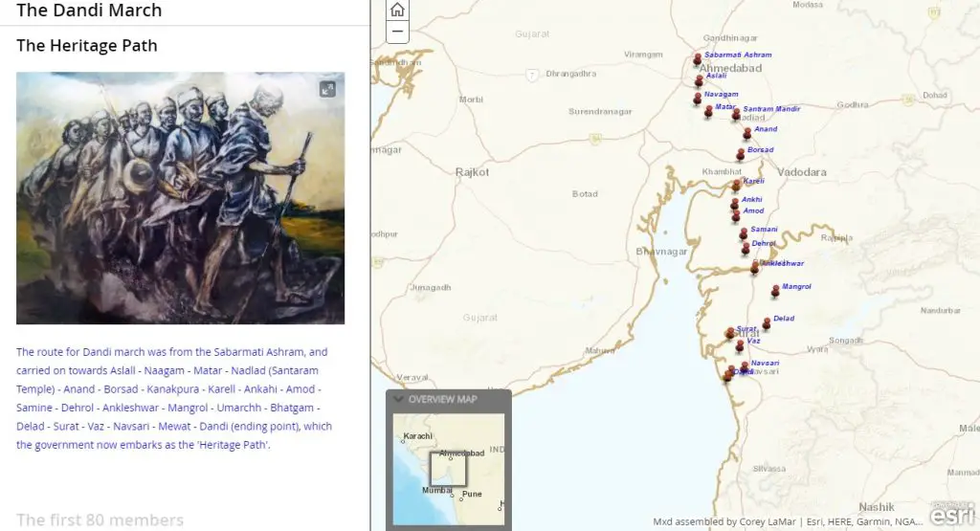This screenshot has width=980, height=531.
Task: Click the overview map extent rectangle
Action: (x=448, y=469)
